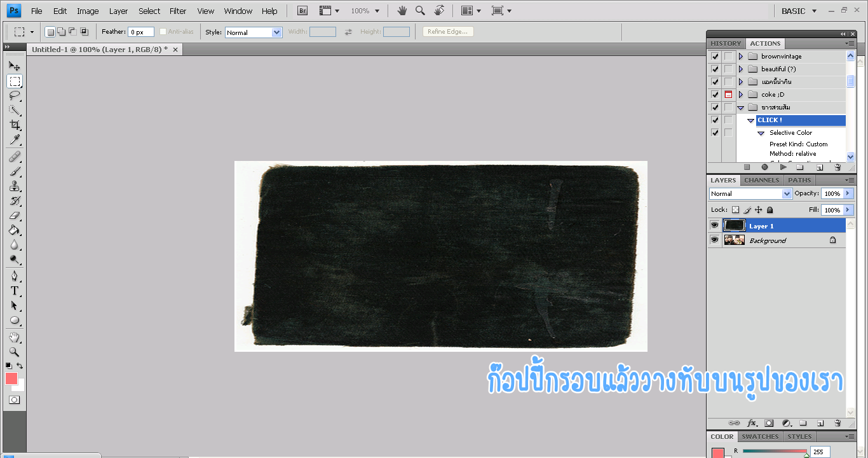This screenshot has width=868, height=458.
Task: Stop the playing or recording action
Action: click(747, 167)
